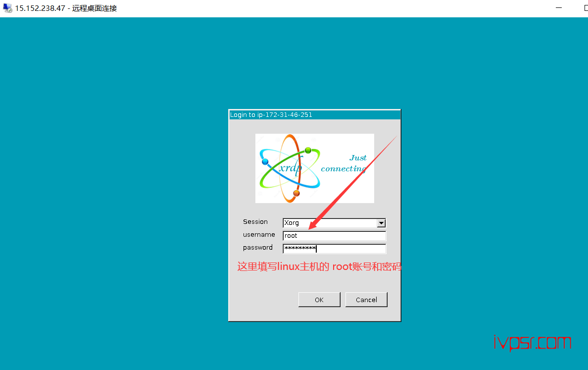Click the '15.152.238.47' window title text
Screen dimensions: 588x370
click(40, 8)
